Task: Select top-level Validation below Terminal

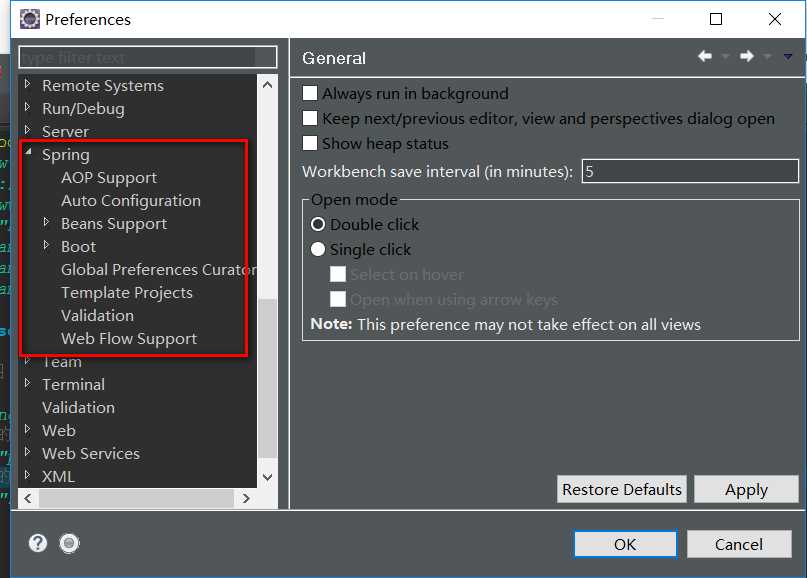Action: point(78,408)
